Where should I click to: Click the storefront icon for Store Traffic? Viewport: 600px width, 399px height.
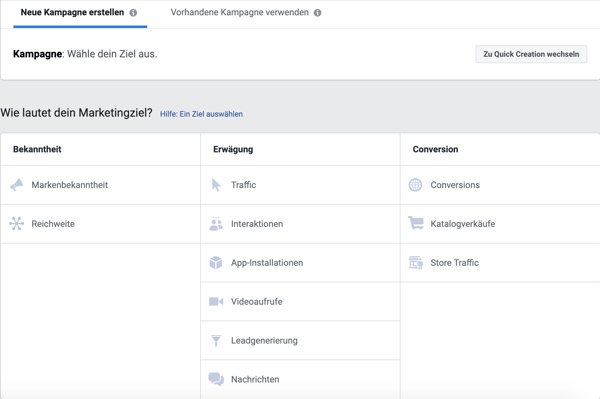point(416,263)
